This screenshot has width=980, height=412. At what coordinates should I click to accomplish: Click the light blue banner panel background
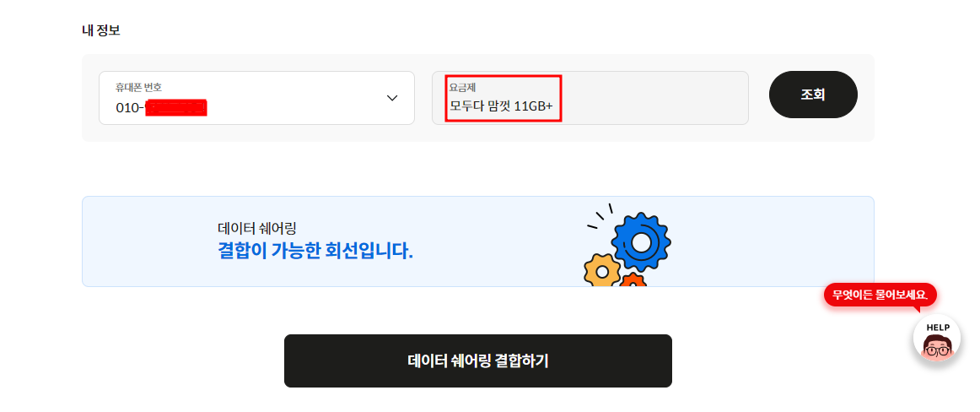[x=478, y=241]
